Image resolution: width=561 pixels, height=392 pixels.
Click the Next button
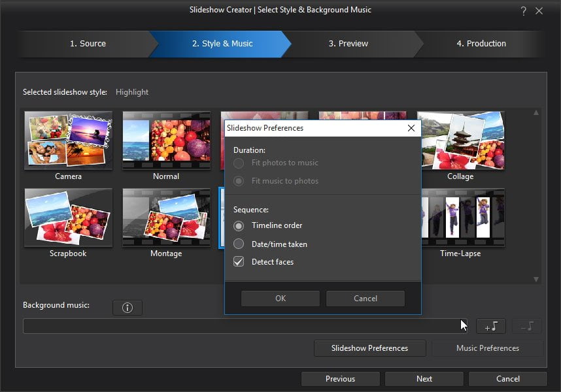(x=424, y=379)
